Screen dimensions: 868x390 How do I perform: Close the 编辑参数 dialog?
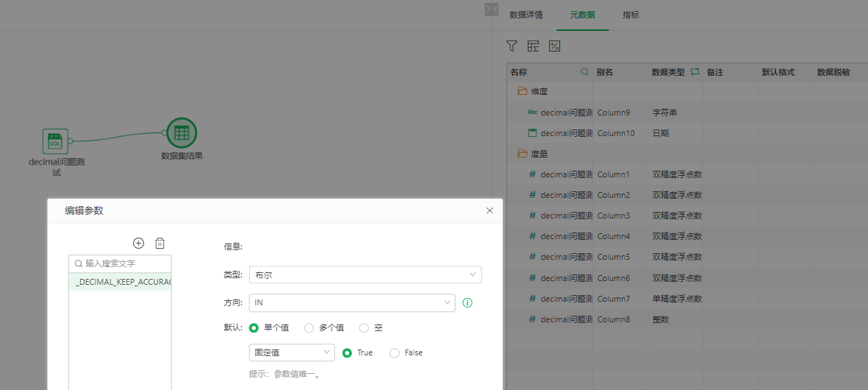pyautogui.click(x=489, y=210)
